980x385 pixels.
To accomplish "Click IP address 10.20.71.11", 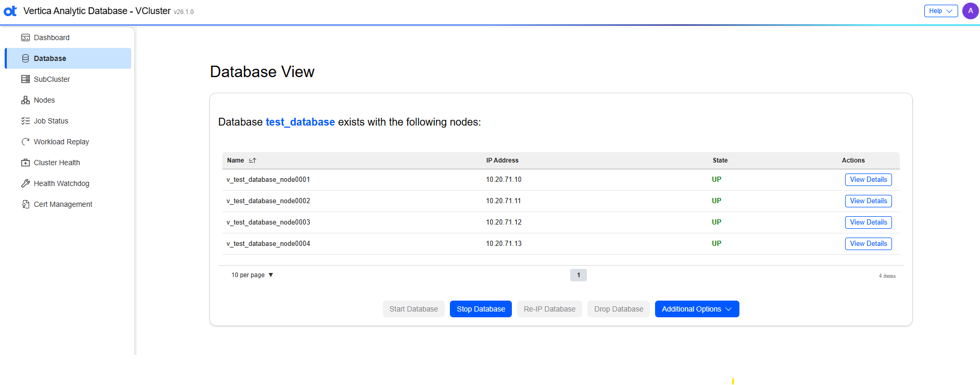I will coord(504,201).
